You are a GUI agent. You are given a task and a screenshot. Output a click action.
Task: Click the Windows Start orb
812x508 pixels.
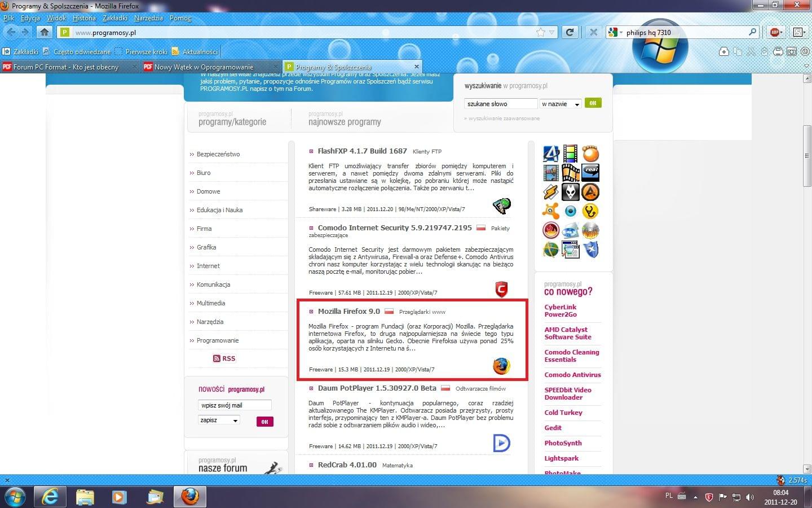[15, 497]
